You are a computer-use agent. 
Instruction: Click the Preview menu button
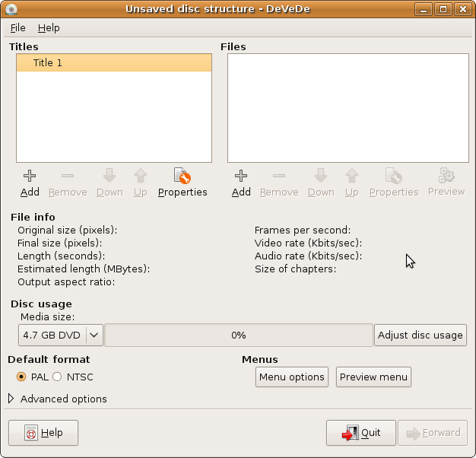coord(373,377)
